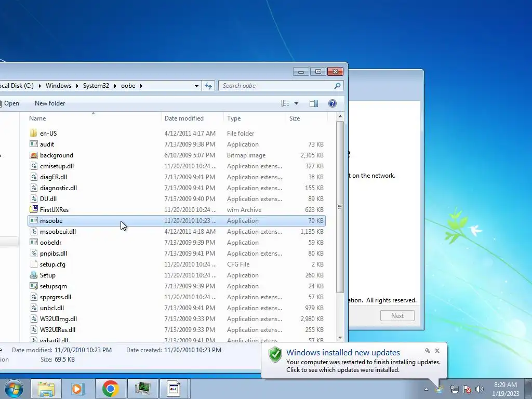Click the setupsqm application icon
The image size is (532, 399).
pos(34,286)
